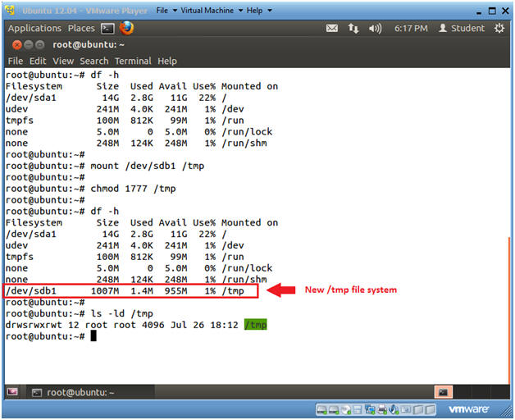515x420 pixels.
Task: Open the power gear system menu
Action: pos(499,28)
